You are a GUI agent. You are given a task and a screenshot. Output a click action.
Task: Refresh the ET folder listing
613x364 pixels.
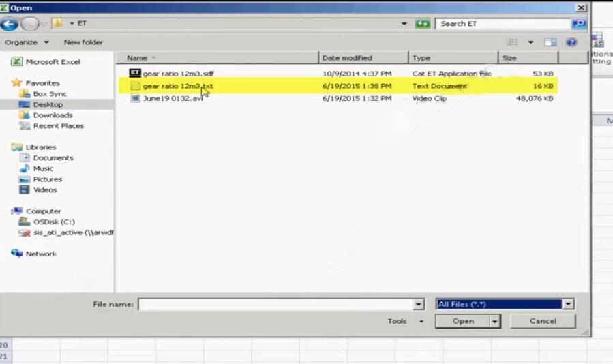[422, 24]
